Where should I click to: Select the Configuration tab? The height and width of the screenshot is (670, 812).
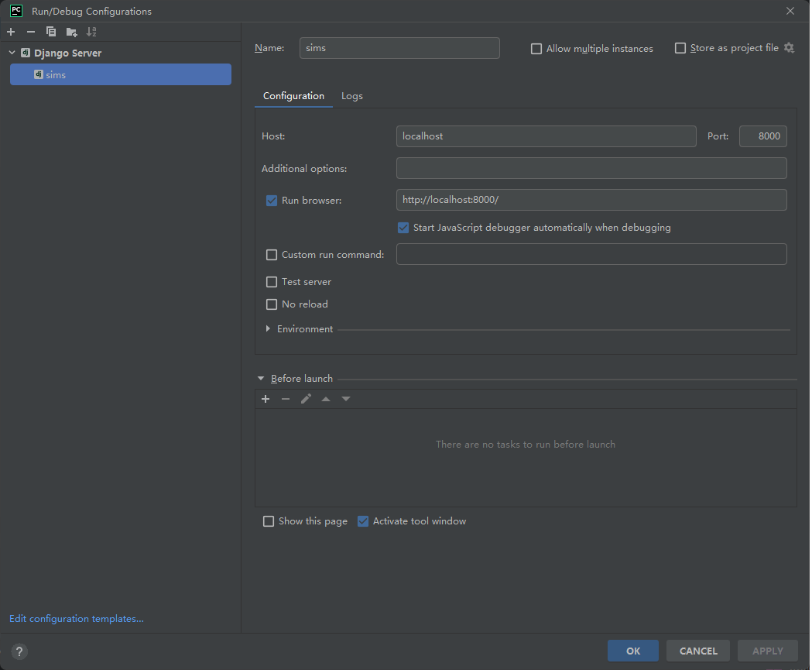293,96
